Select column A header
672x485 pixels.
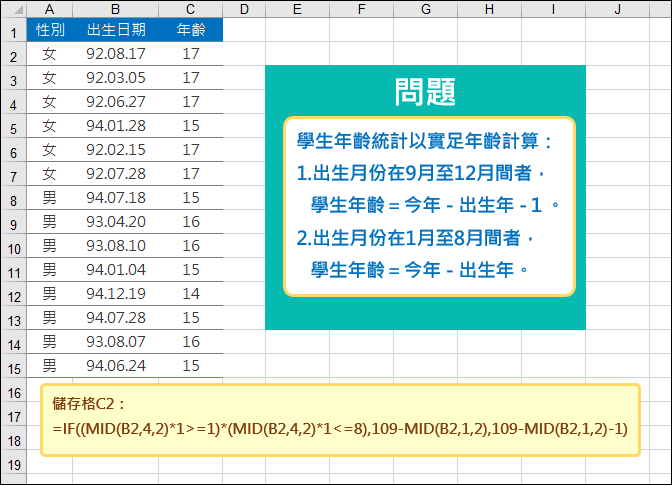coord(49,9)
